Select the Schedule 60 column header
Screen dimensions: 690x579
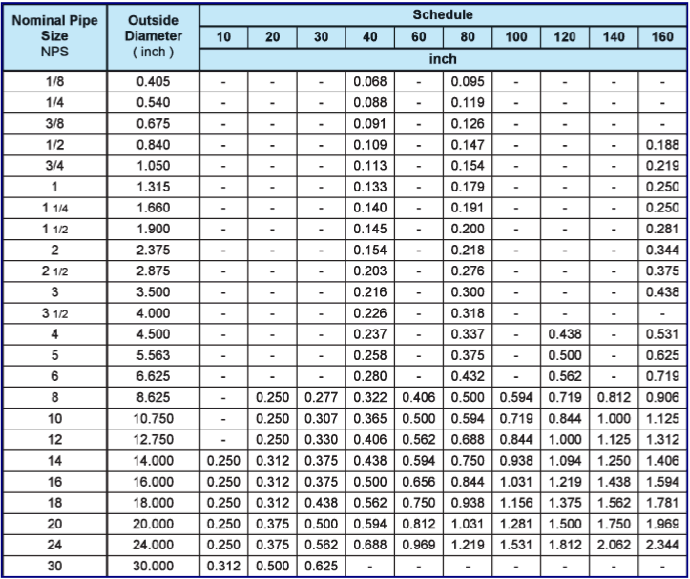tap(418, 37)
